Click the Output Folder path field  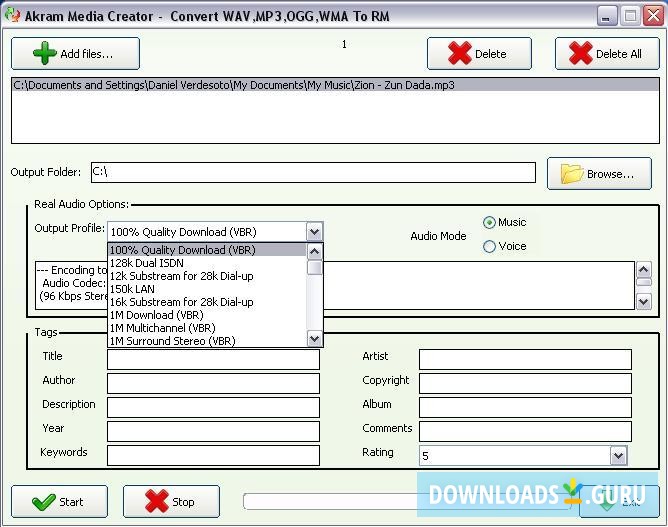pyautogui.click(x=312, y=173)
